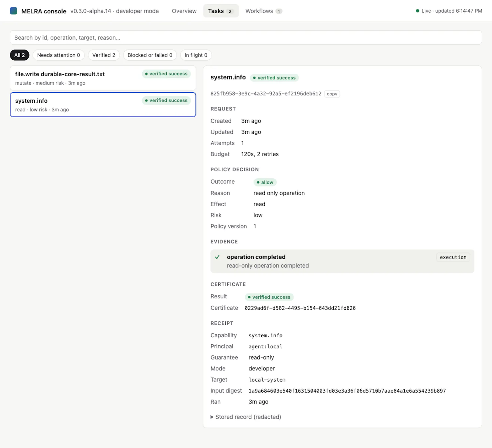Select the All 2 filter
Viewport: 492px width, 448px height.
[20, 55]
